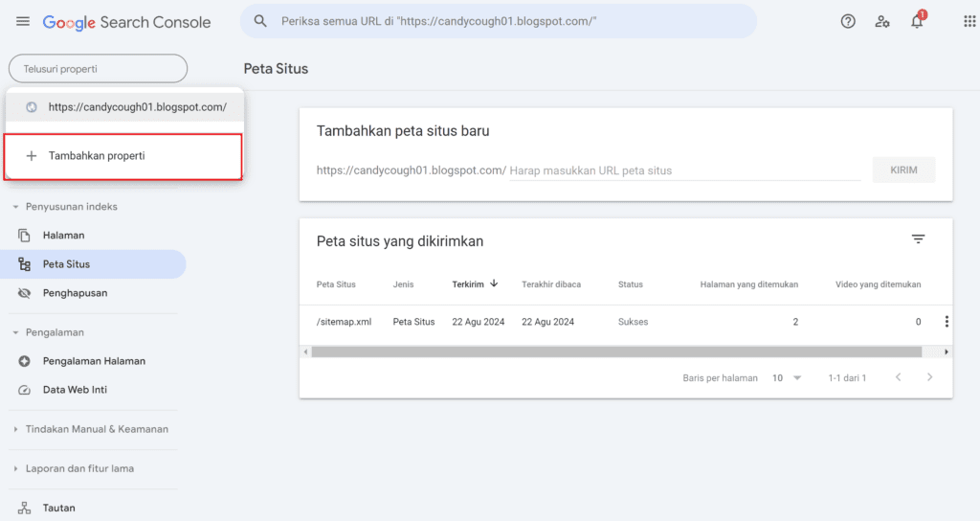Open the Help icon
This screenshot has width=980, height=521.
(848, 21)
